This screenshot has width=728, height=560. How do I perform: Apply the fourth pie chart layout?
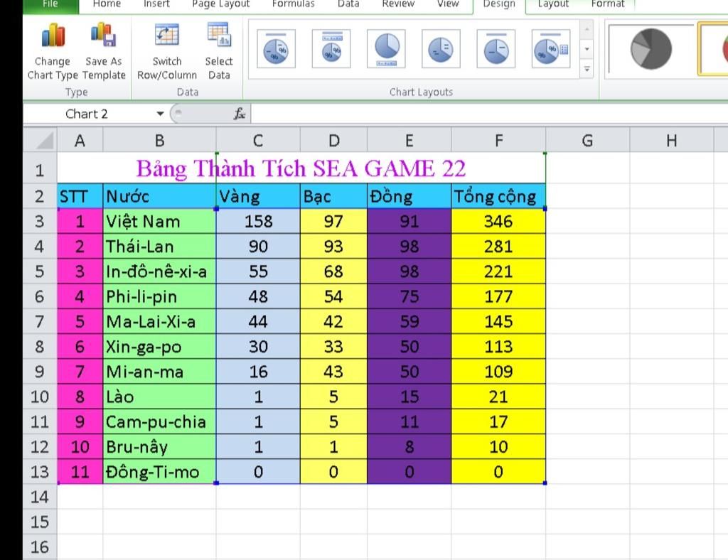[441, 49]
